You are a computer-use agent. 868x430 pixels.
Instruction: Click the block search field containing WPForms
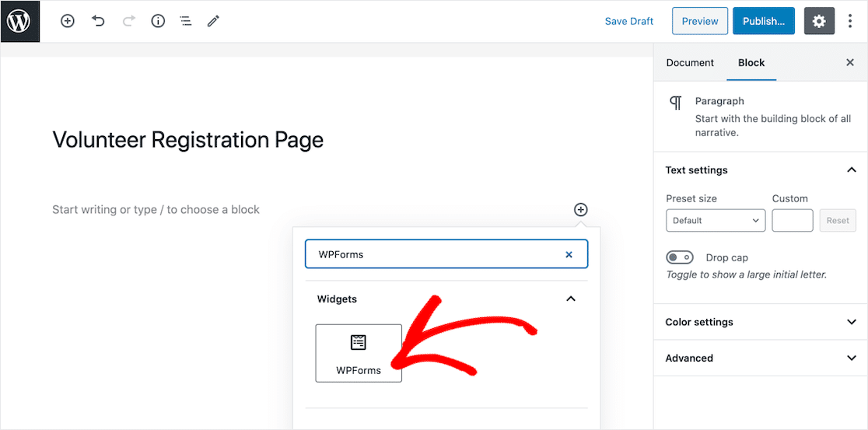[x=446, y=254]
